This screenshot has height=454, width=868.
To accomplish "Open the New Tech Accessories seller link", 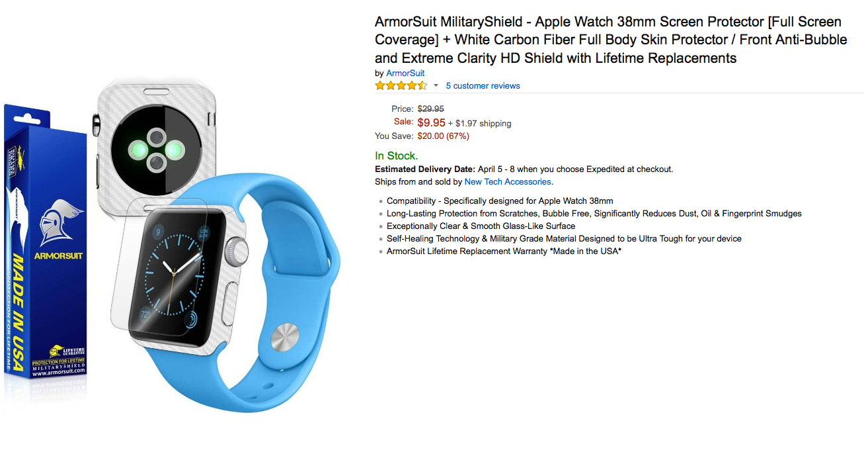I will click(x=508, y=182).
